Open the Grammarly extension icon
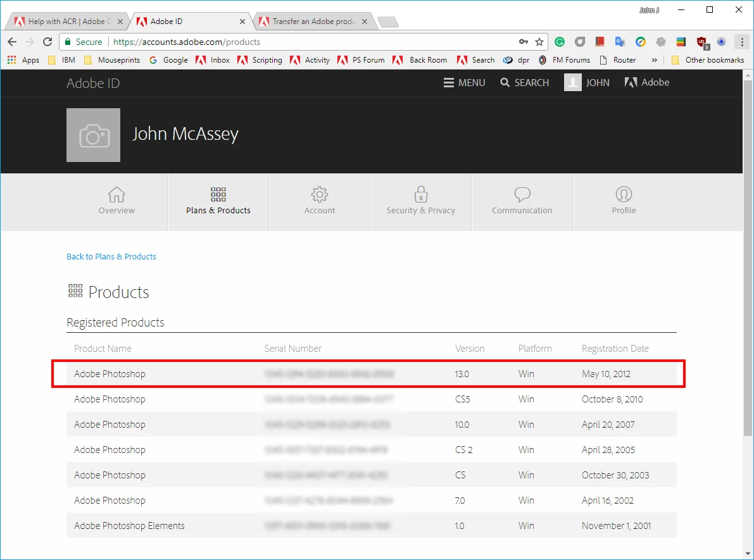 (559, 42)
